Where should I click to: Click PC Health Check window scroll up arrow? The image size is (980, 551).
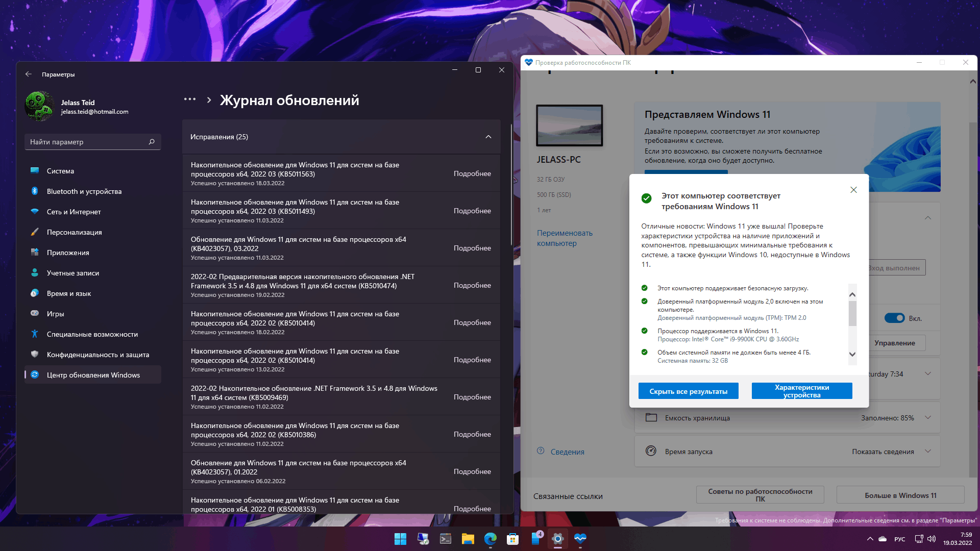(972, 82)
